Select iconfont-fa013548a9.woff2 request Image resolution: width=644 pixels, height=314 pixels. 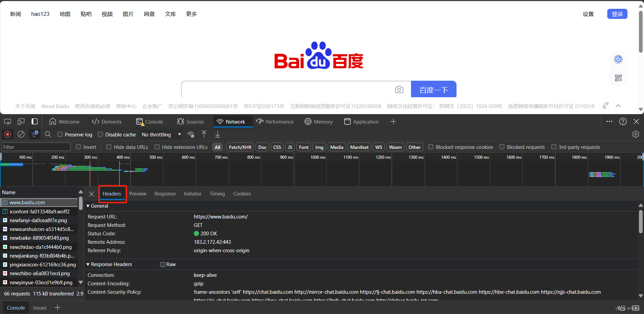point(39,211)
